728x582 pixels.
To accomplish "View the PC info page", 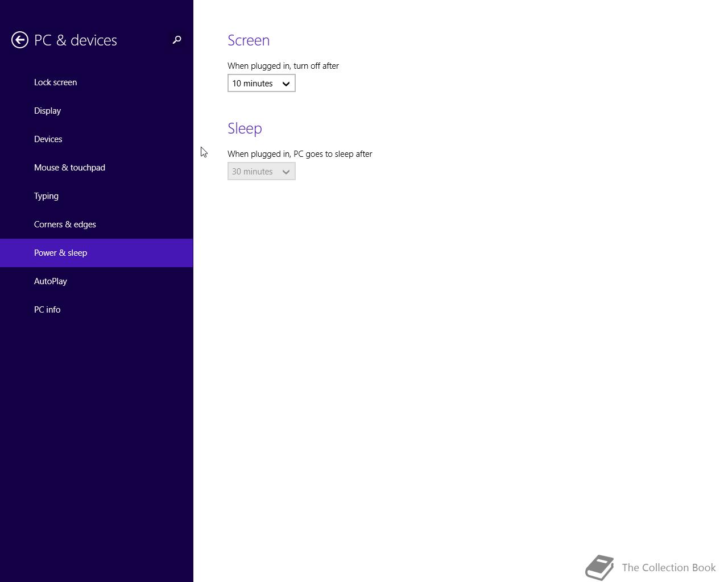I will (x=97, y=310).
